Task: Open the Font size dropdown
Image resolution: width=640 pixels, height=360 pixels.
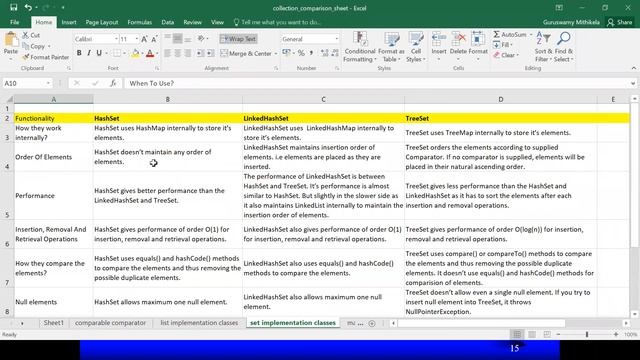Action: coord(136,39)
